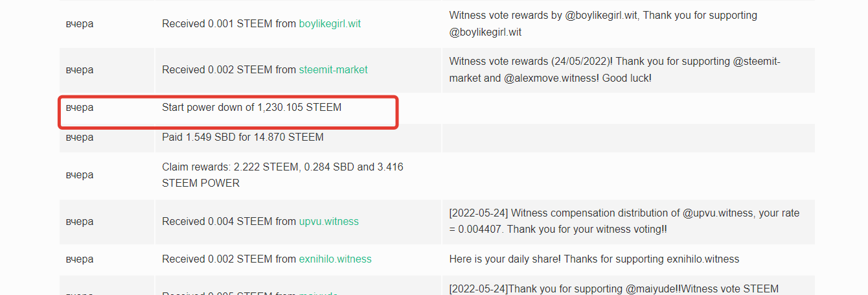
Task: Open the steemit-market account link
Action: coord(333,70)
